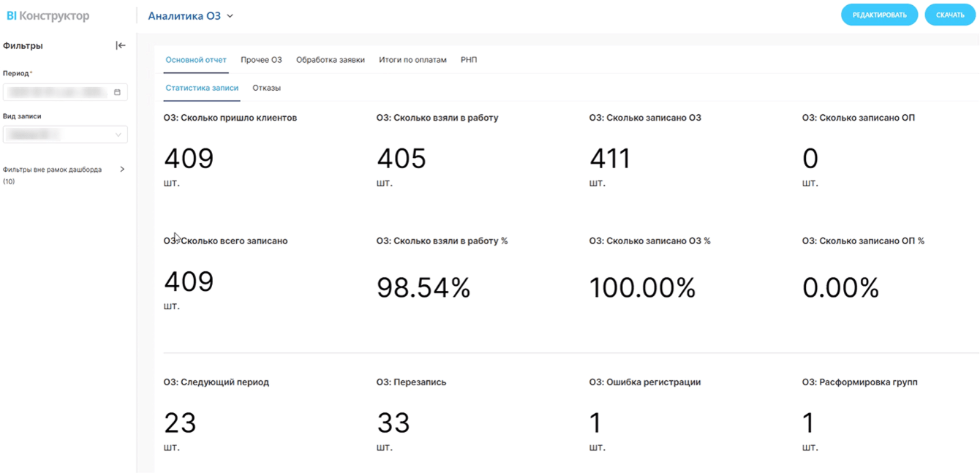This screenshot has height=473, width=980.
Task: Click the calendar icon in Период field
Action: tap(117, 92)
